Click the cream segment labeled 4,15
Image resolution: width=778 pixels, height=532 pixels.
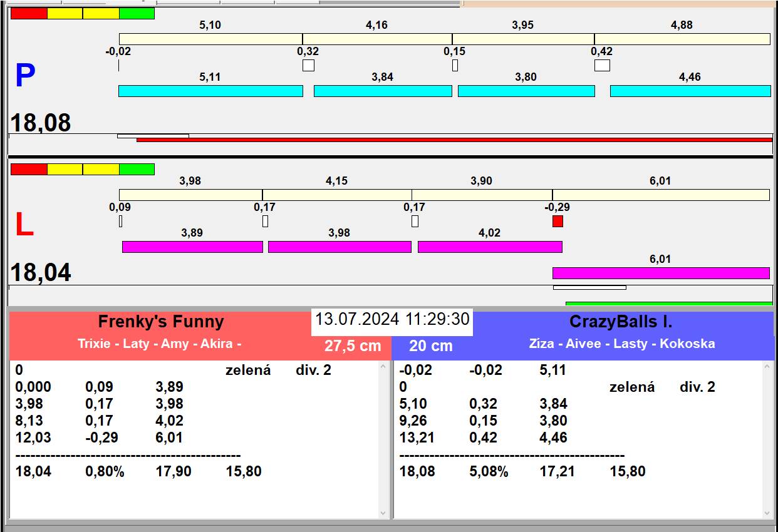coord(337,195)
